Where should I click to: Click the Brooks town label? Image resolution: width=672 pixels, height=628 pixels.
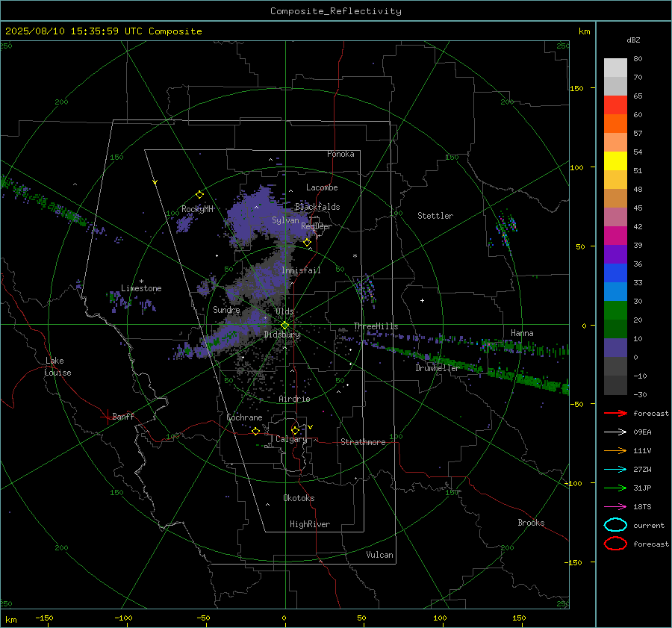(x=531, y=523)
